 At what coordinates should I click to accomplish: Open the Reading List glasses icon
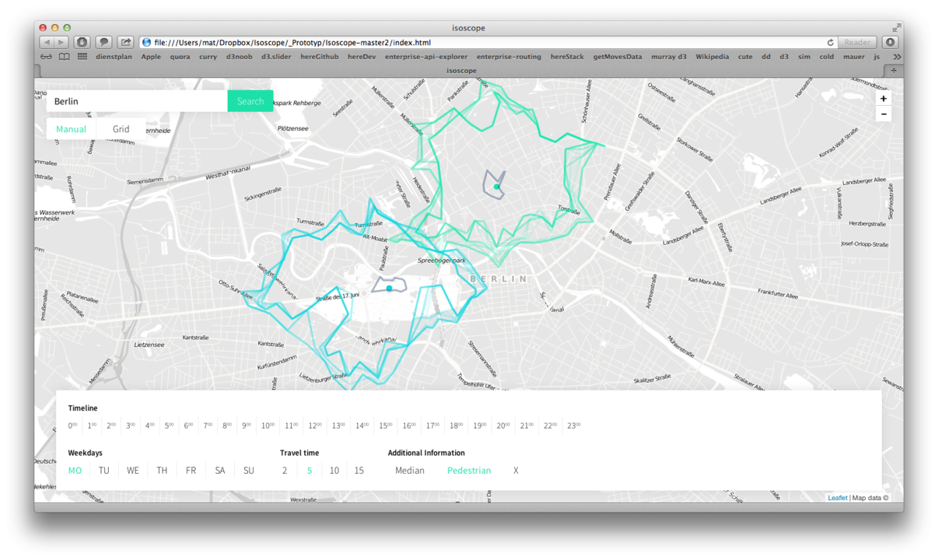tap(46, 57)
